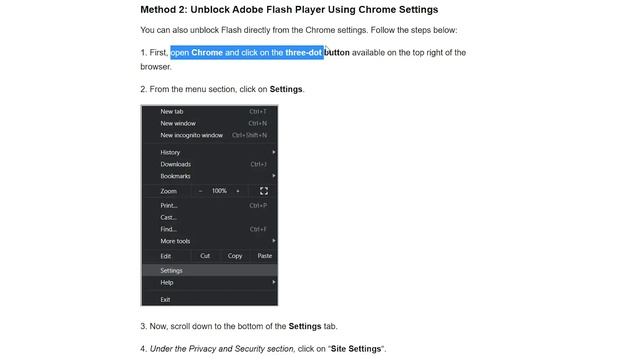
Task: Expand the More tools submenu arrow
Action: [273, 241]
